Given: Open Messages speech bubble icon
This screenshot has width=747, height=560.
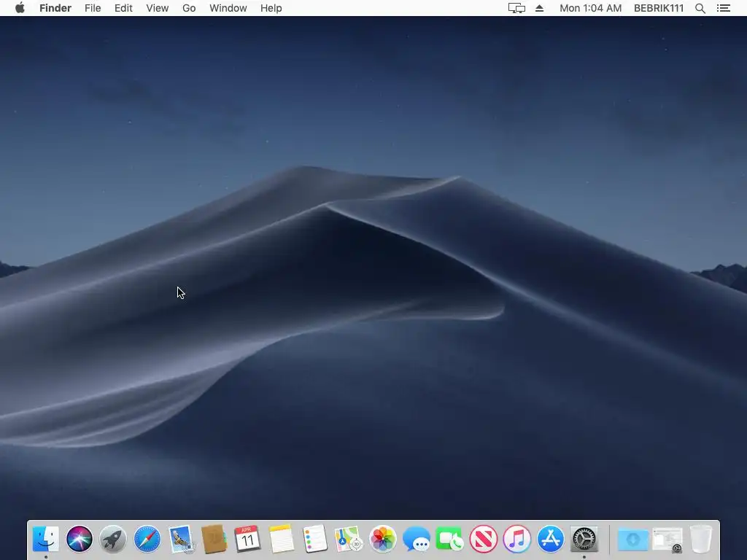Looking at the screenshot, I should pyautogui.click(x=416, y=539).
